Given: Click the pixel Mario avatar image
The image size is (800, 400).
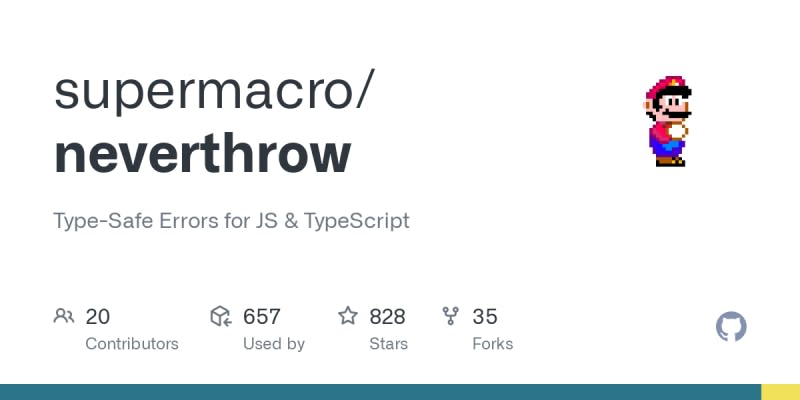Looking at the screenshot, I should coord(669,120).
